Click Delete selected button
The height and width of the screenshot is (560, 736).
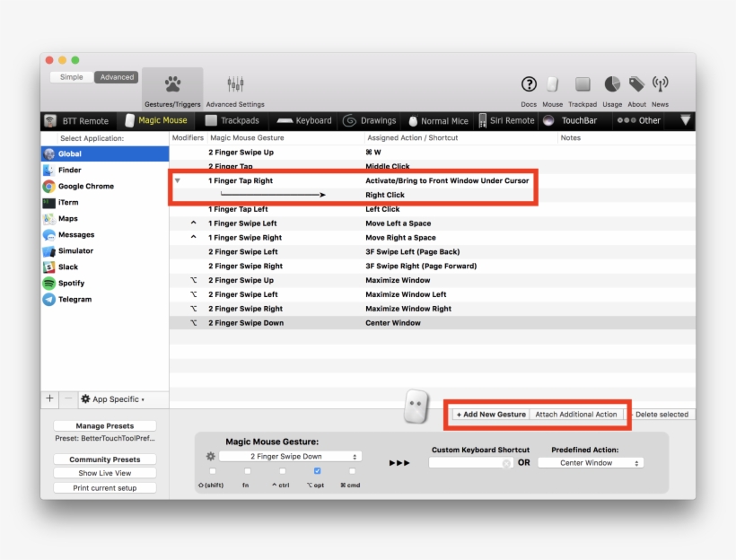[662, 415]
